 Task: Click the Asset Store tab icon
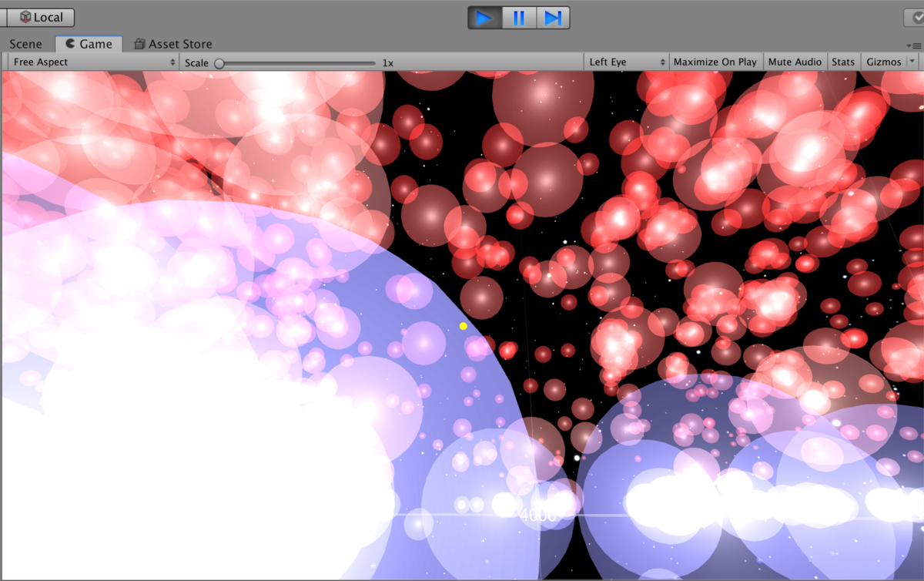(x=139, y=44)
